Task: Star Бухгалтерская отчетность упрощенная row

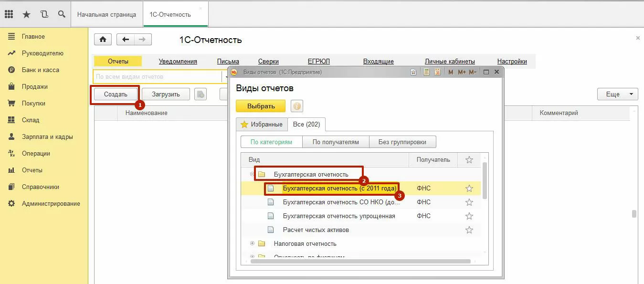Action: [469, 216]
